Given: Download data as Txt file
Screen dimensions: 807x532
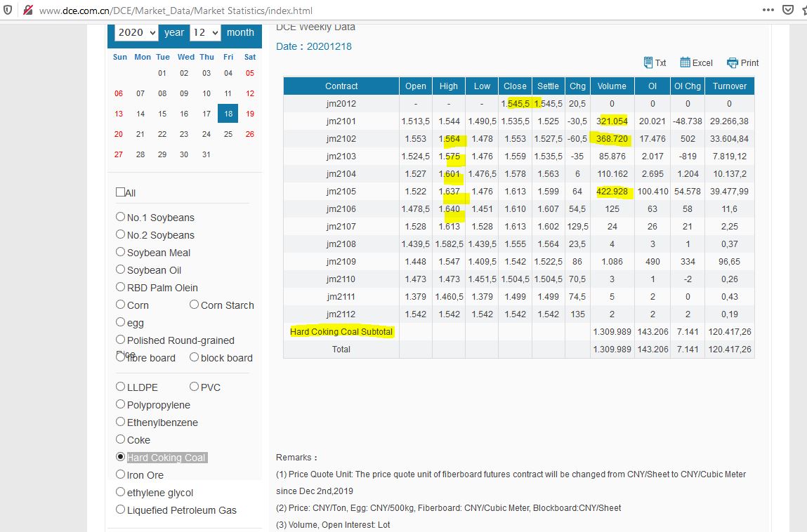Looking at the screenshot, I should click(x=655, y=62).
